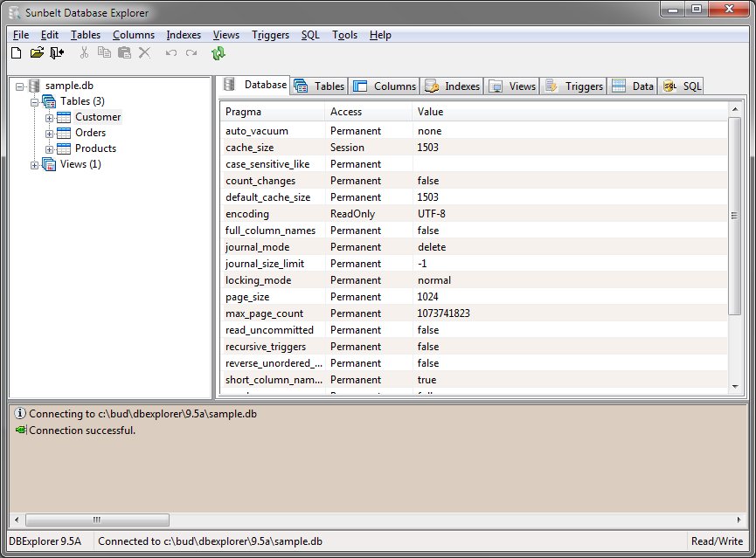Select the Orders table in tree

pyautogui.click(x=90, y=133)
